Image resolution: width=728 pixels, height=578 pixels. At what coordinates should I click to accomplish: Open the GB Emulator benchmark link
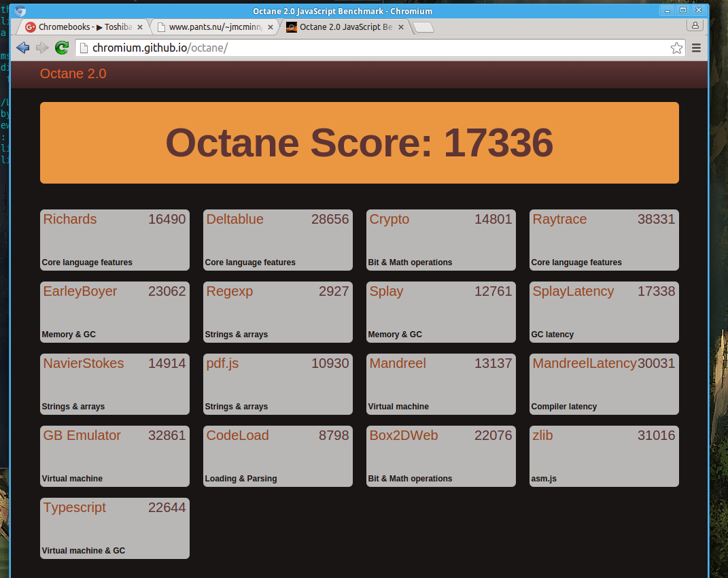click(82, 435)
